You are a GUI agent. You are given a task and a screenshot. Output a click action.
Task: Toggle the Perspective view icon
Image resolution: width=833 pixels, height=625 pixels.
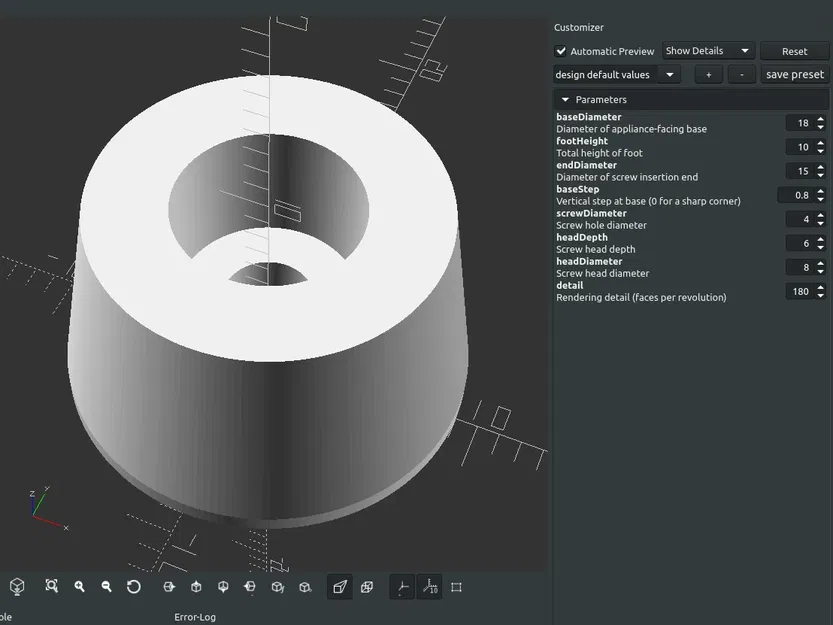pos(339,587)
